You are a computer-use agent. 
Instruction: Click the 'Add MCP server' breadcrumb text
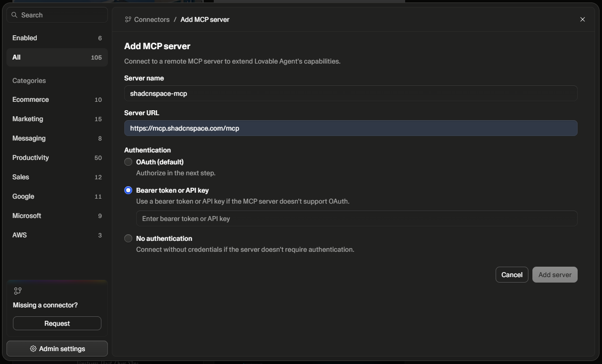[x=205, y=19]
